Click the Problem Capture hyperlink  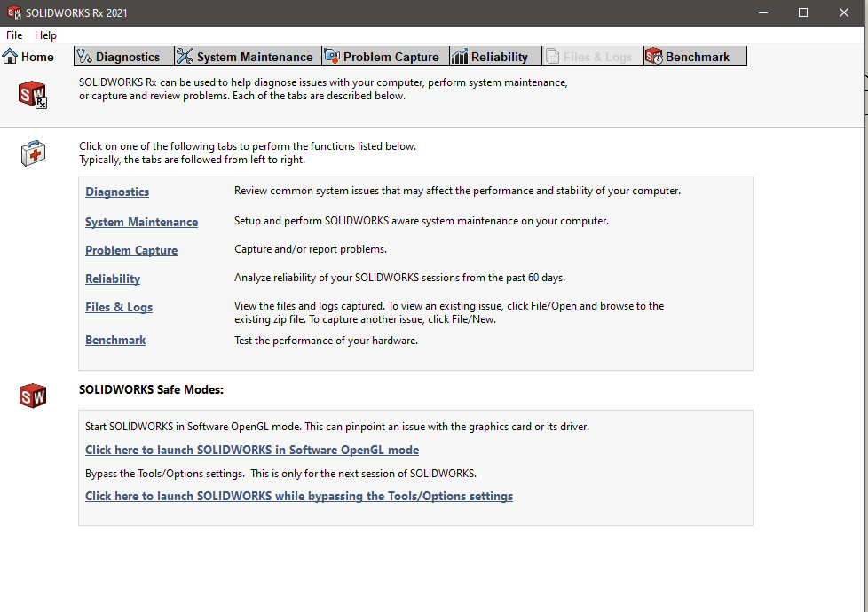(x=131, y=250)
